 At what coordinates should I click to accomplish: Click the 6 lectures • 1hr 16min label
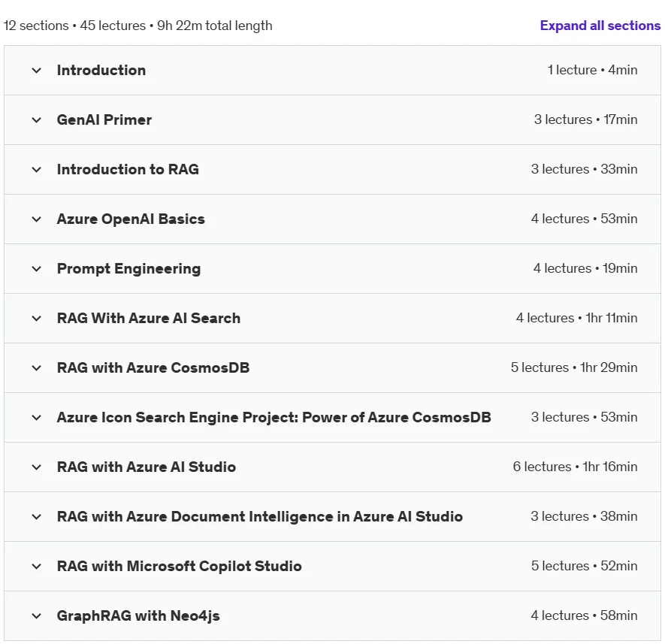coord(575,467)
